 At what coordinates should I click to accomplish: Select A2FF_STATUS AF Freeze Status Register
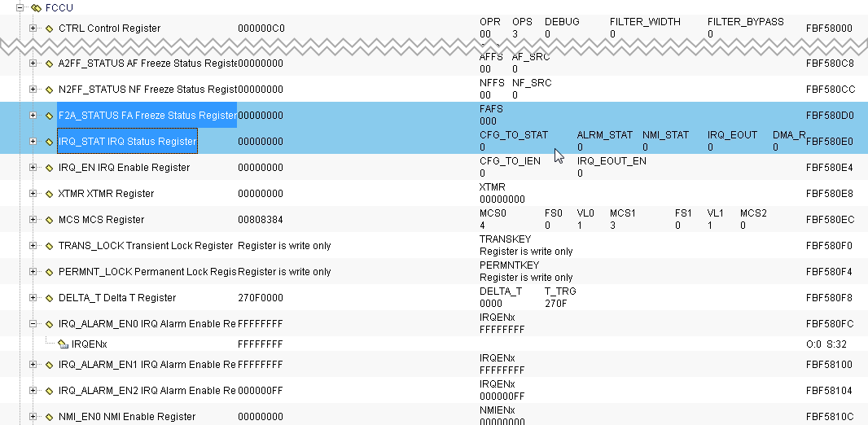pyautogui.click(x=147, y=63)
